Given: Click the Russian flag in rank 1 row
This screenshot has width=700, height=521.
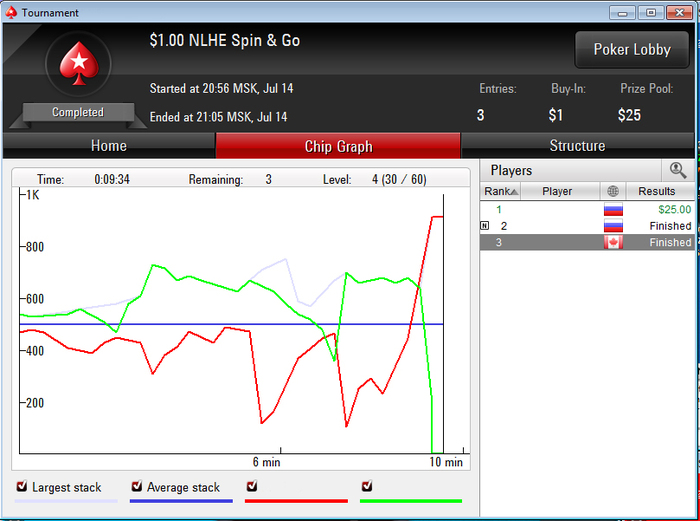Looking at the screenshot, I should pyautogui.click(x=613, y=209).
